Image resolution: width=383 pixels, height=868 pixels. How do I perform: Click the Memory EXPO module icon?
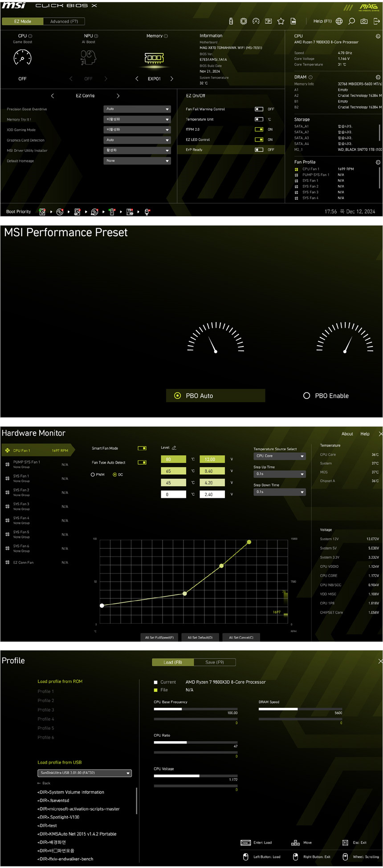point(154,58)
